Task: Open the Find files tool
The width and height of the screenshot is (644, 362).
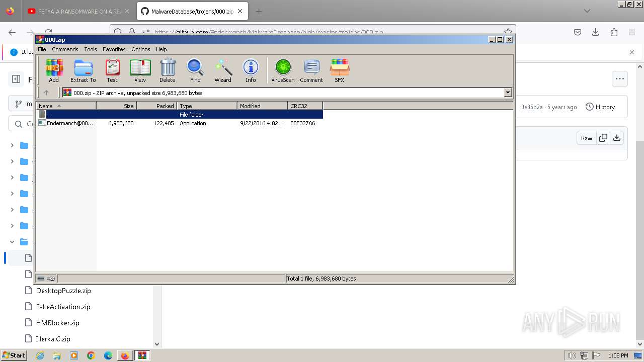Action: (x=195, y=70)
